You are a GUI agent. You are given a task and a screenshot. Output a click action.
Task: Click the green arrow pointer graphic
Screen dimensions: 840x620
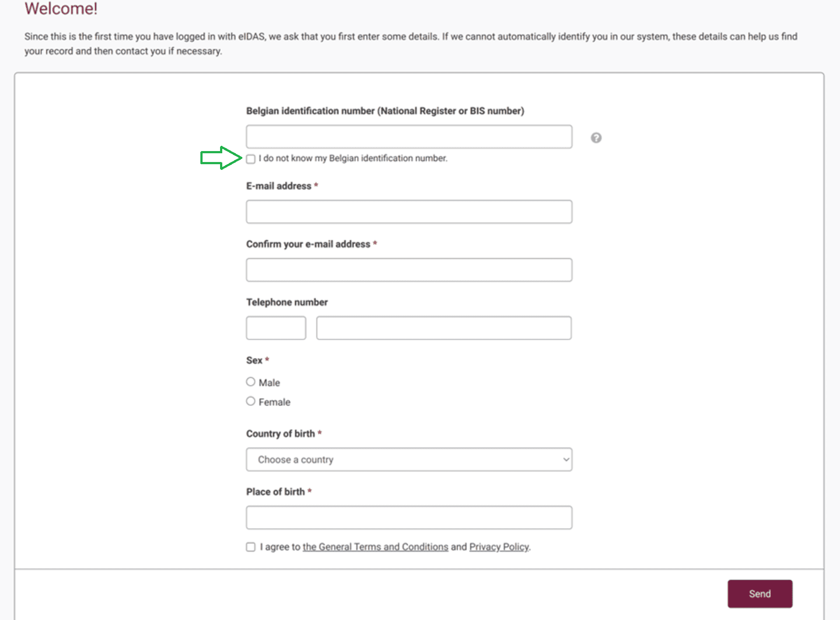click(221, 158)
